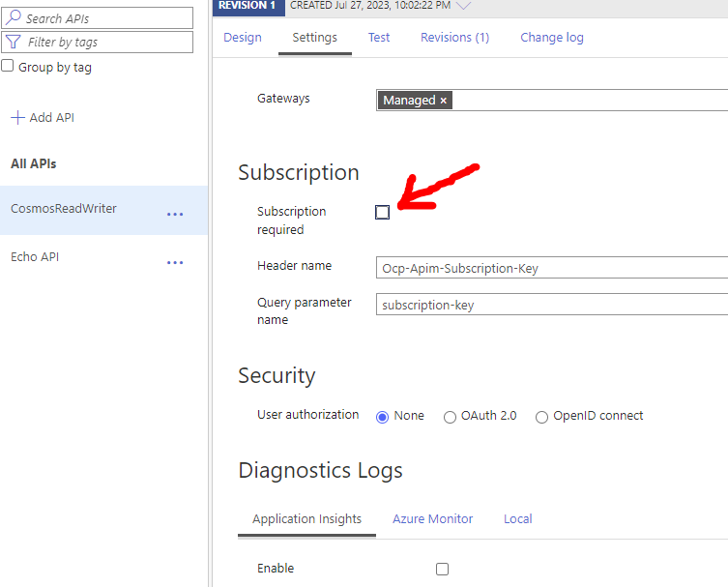Click the CREATED Jul 27, 2023 timestamp
This screenshot has width=728, height=587.
[370, 6]
